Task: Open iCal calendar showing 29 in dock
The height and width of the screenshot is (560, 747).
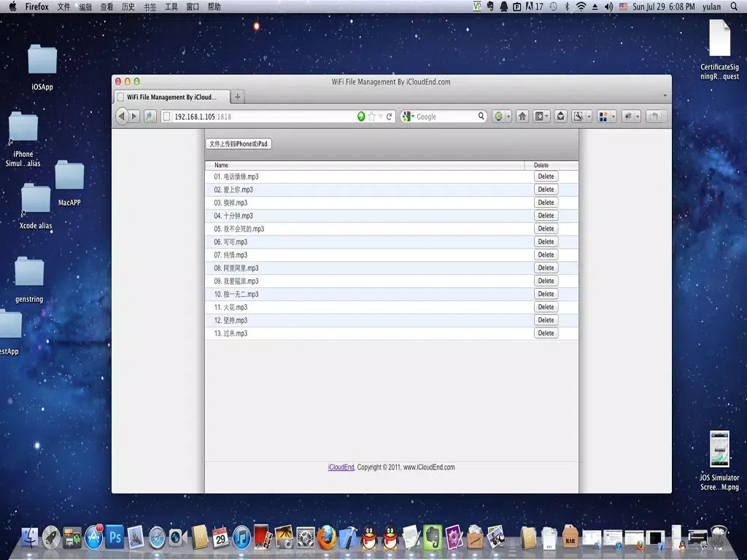Action: (220, 537)
